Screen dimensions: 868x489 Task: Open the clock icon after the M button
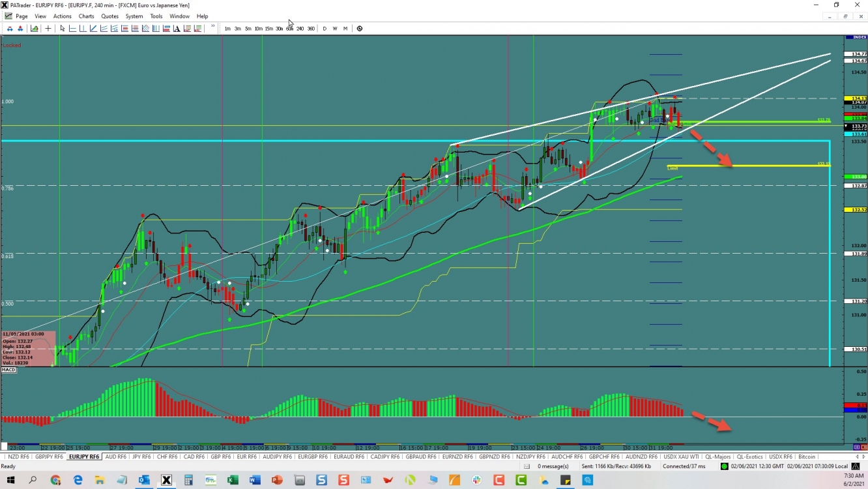point(360,29)
